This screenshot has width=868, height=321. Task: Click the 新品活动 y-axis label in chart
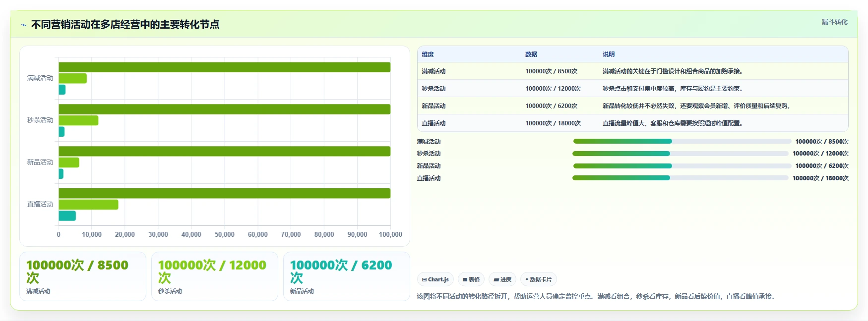[40, 162]
